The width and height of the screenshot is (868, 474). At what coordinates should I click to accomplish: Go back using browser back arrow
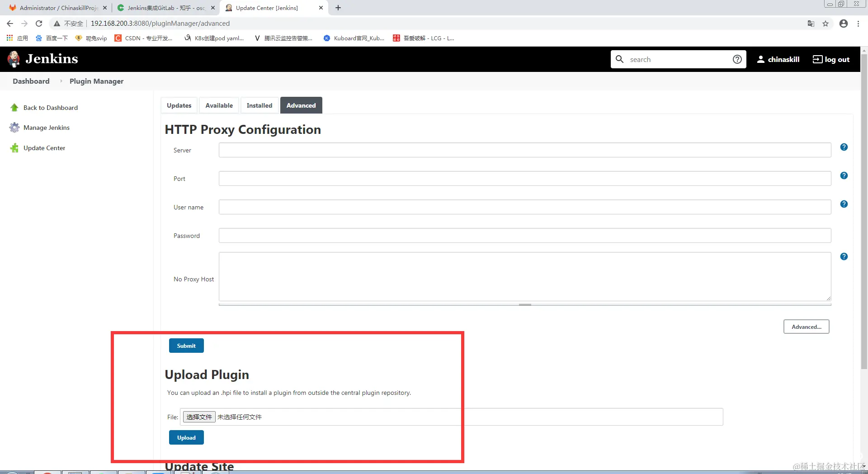click(10, 24)
